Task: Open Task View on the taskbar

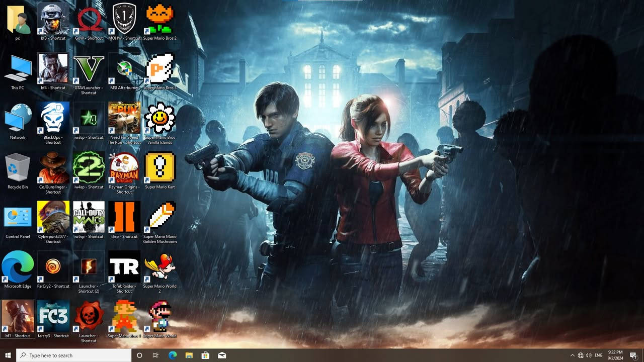Action: (x=155, y=355)
